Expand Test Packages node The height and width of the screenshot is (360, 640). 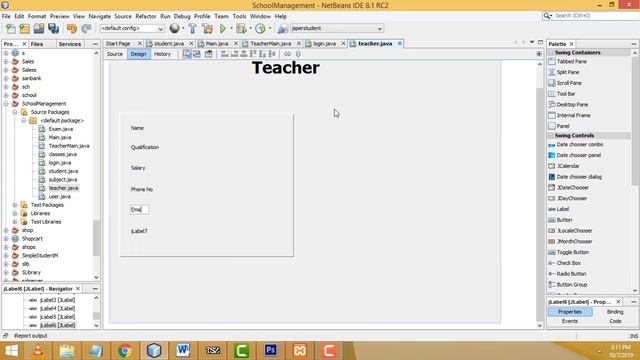pyautogui.click(x=15, y=205)
